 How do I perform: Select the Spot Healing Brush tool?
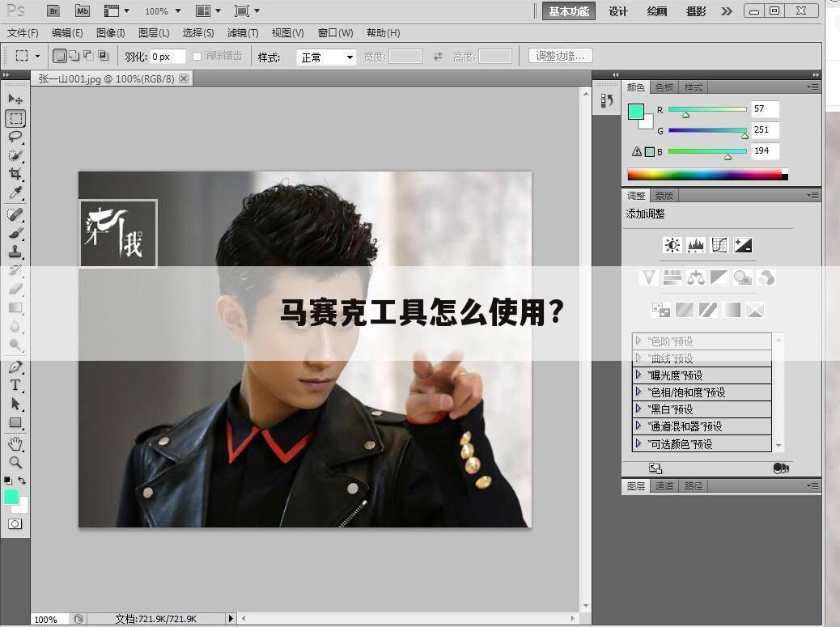pyautogui.click(x=15, y=214)
